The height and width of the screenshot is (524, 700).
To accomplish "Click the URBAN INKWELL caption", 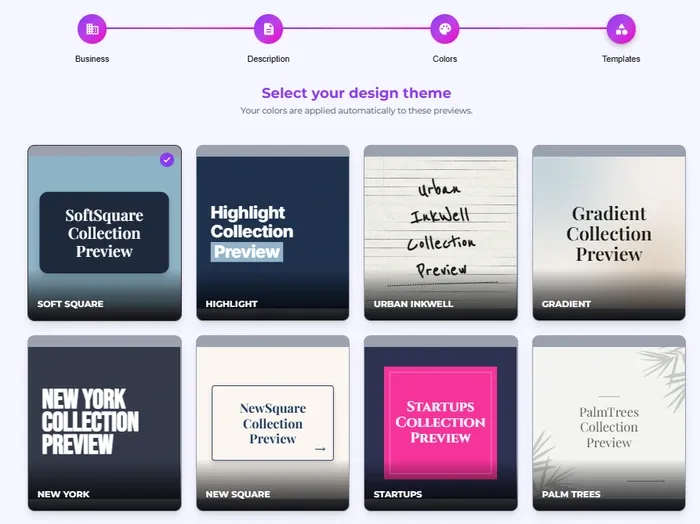I will coord(413,304).
